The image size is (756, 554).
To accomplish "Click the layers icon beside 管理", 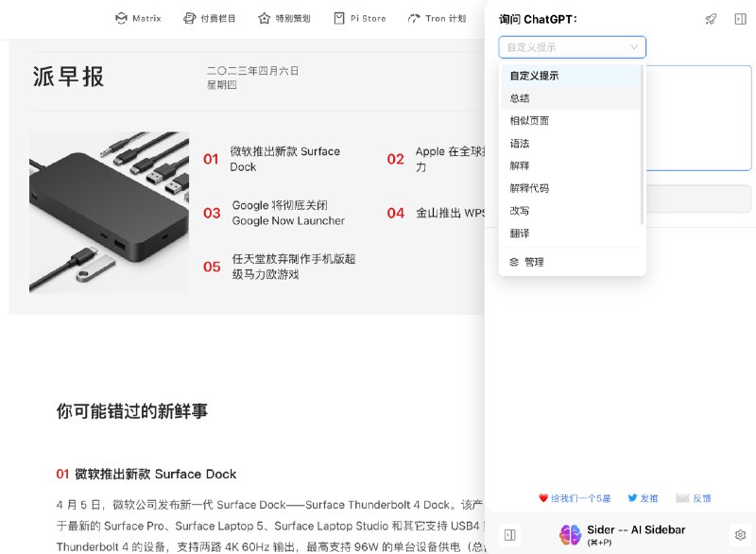I will 514,262.
